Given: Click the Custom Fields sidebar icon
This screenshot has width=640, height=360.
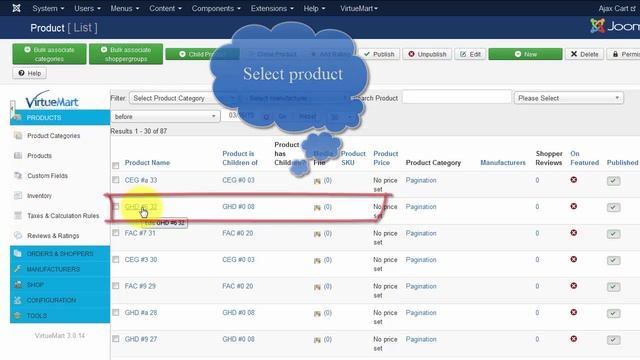Looking at the screenshot, I should (x=18, y=176).
